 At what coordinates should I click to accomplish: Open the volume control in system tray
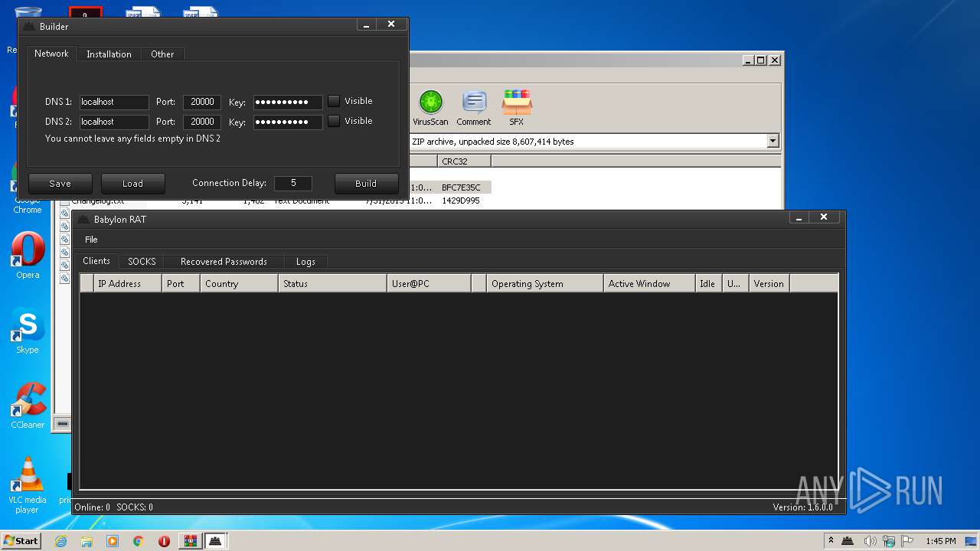[x=870, y=541]
